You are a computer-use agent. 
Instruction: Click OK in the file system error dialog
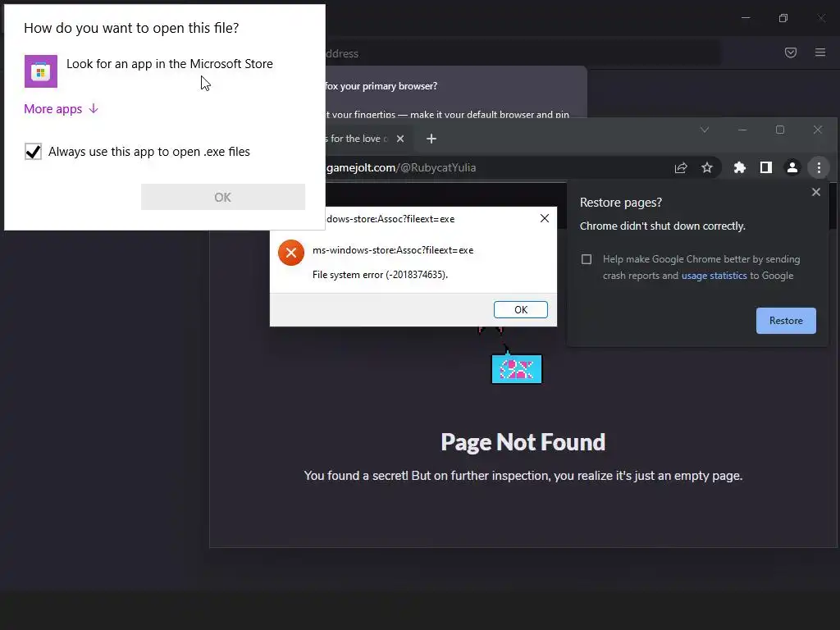pos(521,309)
